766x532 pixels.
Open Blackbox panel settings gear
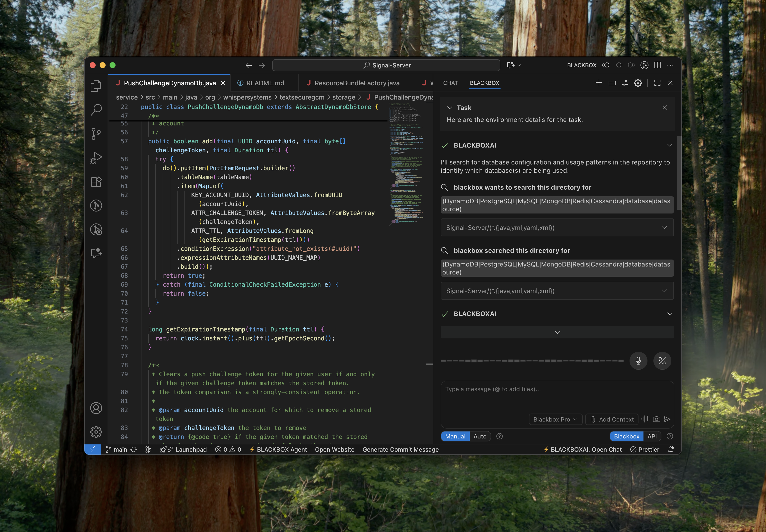[x=638, y=83]
